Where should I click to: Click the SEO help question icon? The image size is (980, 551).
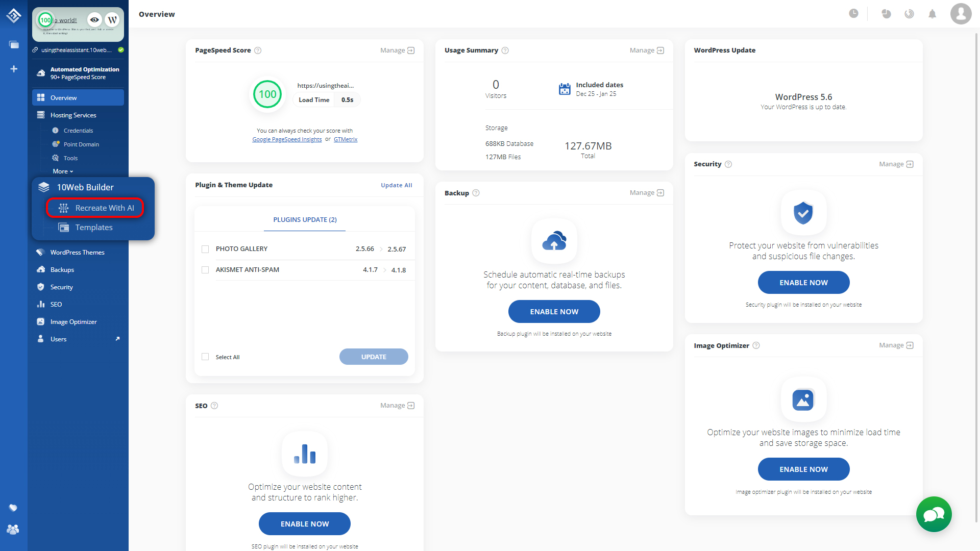point(214,406)
